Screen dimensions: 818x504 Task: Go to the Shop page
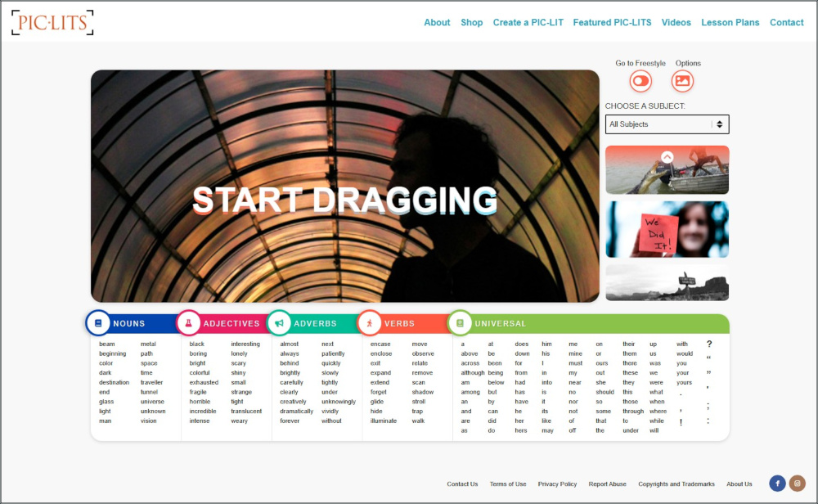pos(472,22)
